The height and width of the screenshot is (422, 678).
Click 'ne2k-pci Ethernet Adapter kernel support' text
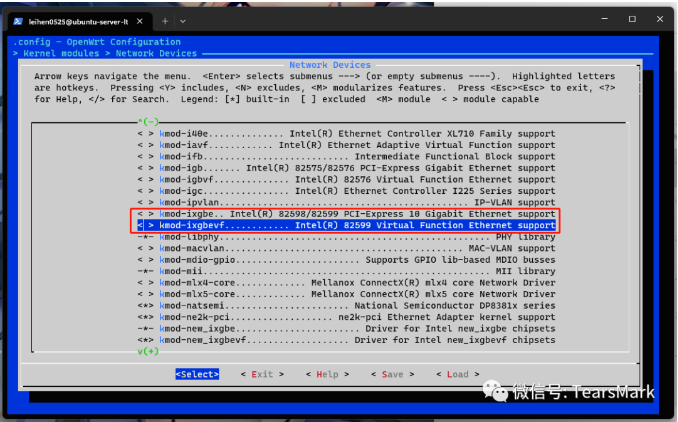coord(447,317)
